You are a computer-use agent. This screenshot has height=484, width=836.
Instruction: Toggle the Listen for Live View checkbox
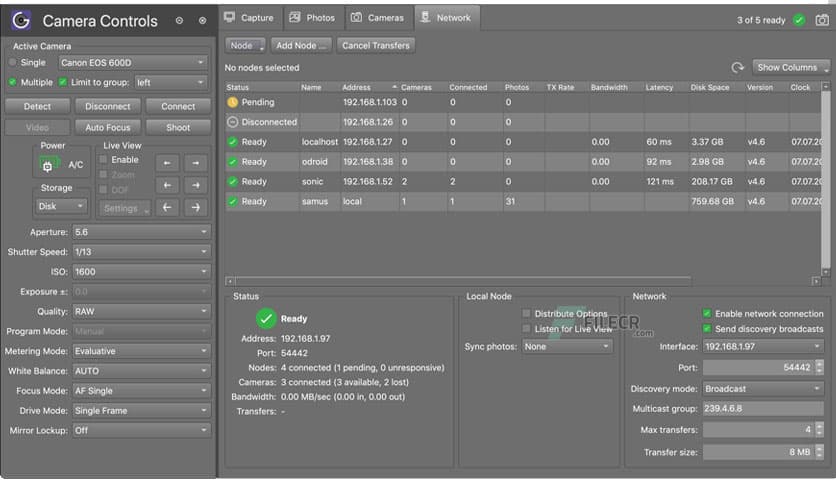pos(527,329)
